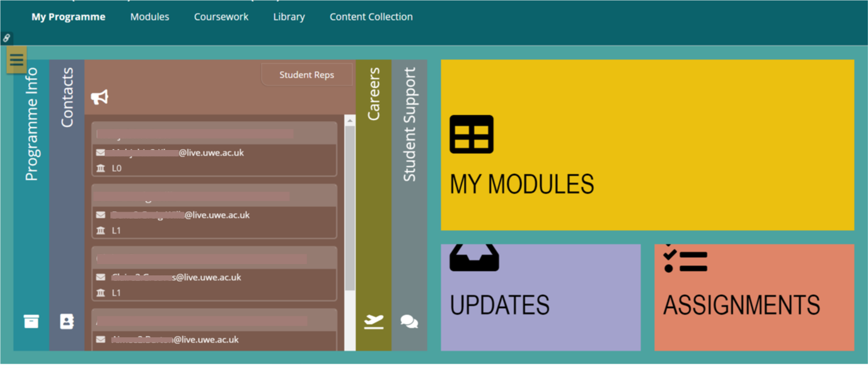
Task: Click the scroll up arrow in contacts list
Action: pyautogui.click(x=350, y=120)
